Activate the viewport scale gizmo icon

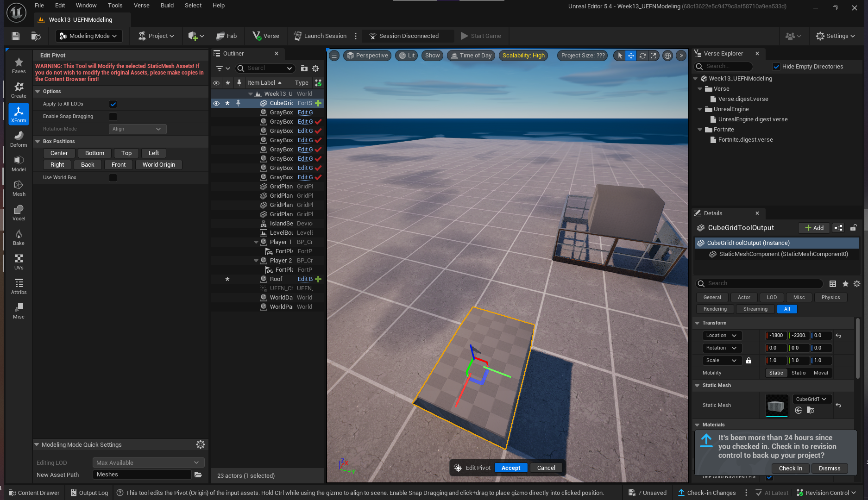pos(653,56)
